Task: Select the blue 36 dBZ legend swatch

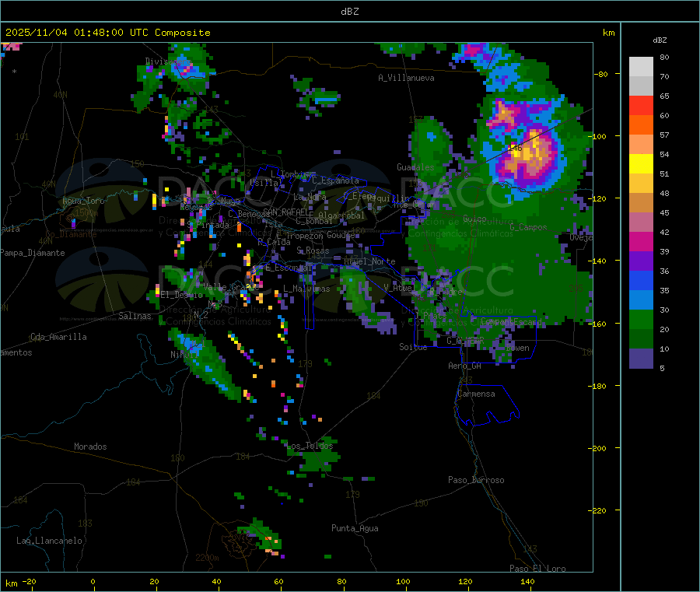Action: click(641, 280)
